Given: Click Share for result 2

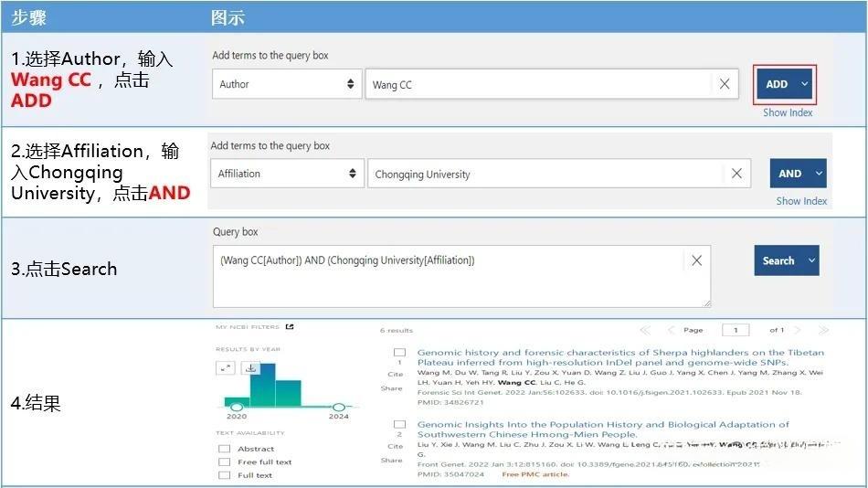Looking at the screenshot, I should (391, 461).
